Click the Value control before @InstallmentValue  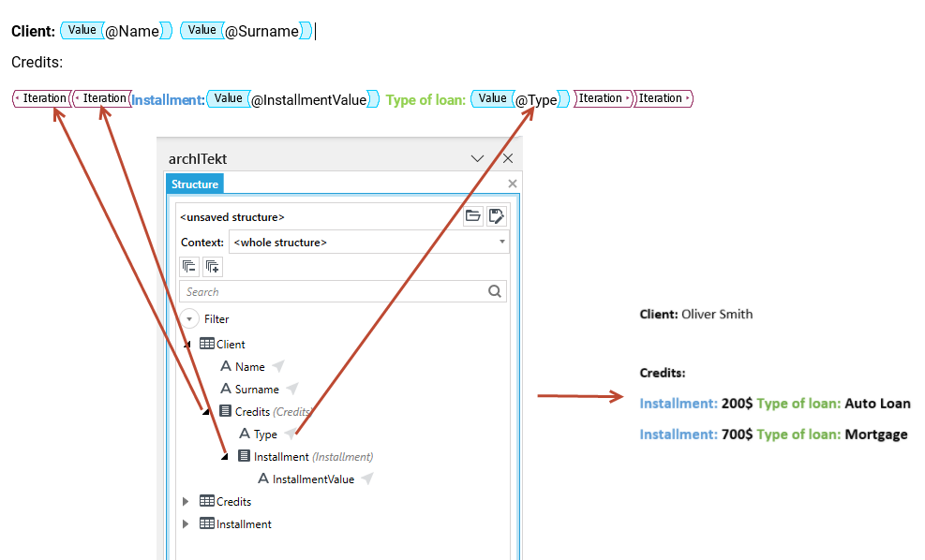tap(229, 98)
